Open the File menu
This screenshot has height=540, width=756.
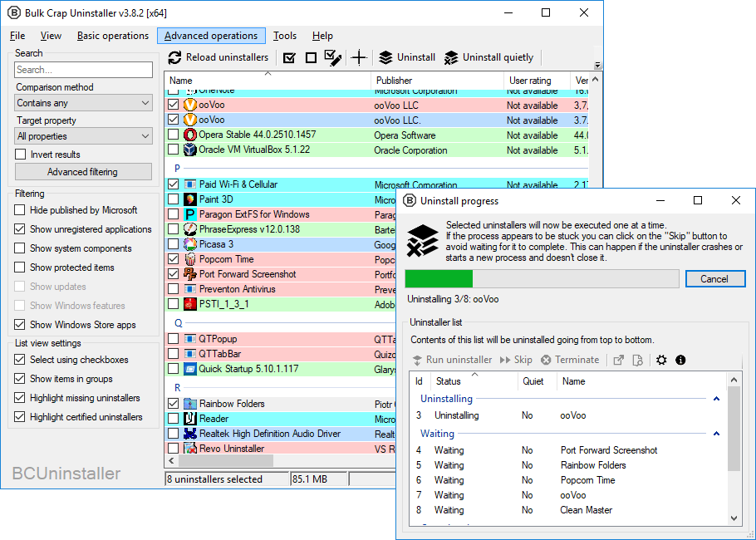(17, 36)
